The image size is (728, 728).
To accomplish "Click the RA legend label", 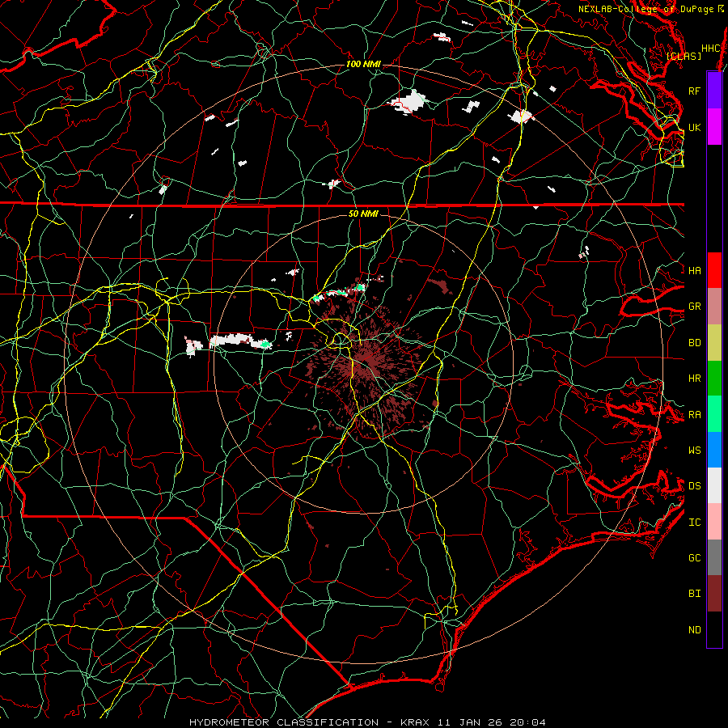I will tap(695, 415).
